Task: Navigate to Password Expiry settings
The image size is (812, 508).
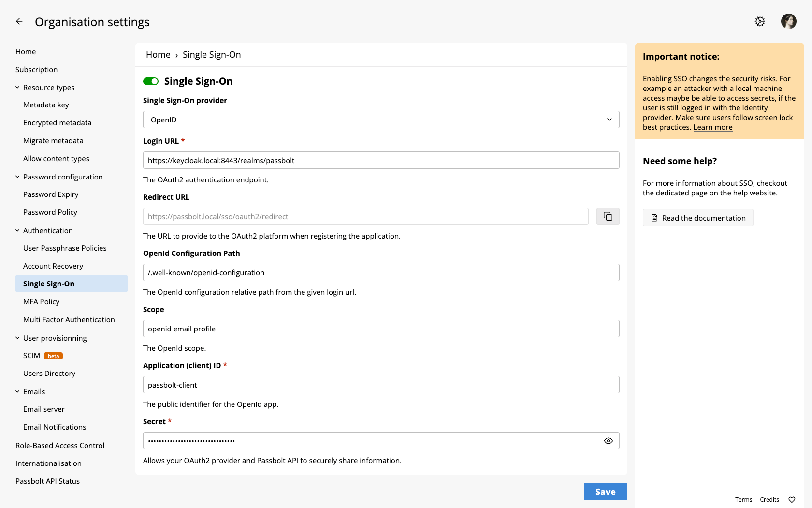Action: tap(51, 194)
